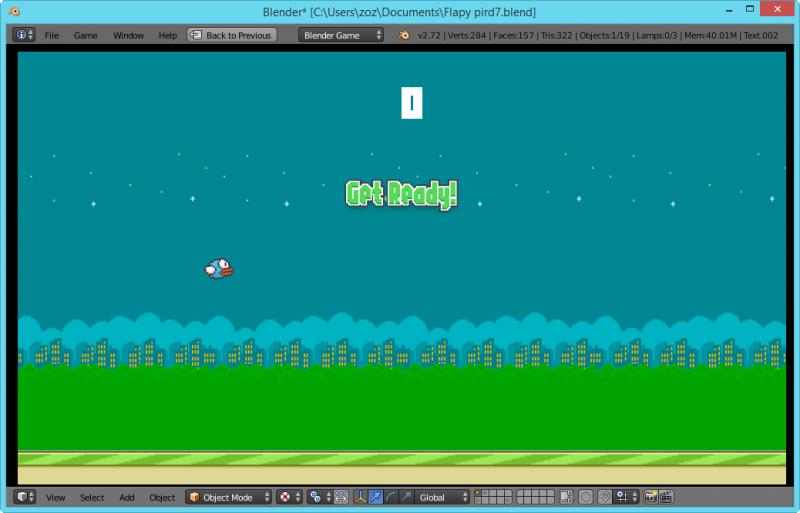Click the white score counter showing 1
The image size is (800, 513).
tap(412, 103)
